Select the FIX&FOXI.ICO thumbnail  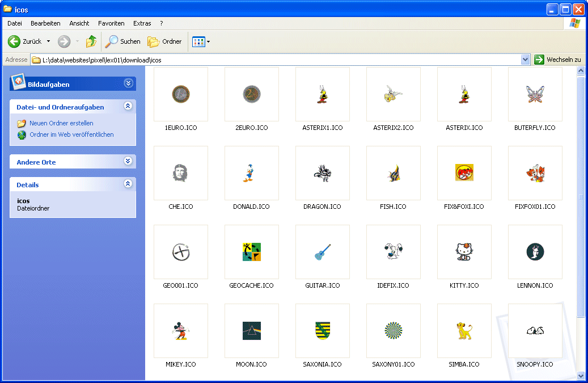(x=464, y=173)
